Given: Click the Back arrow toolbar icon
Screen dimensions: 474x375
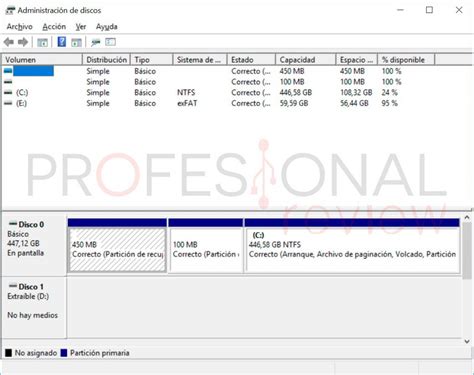Looking at the screenshot, I should (x=9, y=42).
